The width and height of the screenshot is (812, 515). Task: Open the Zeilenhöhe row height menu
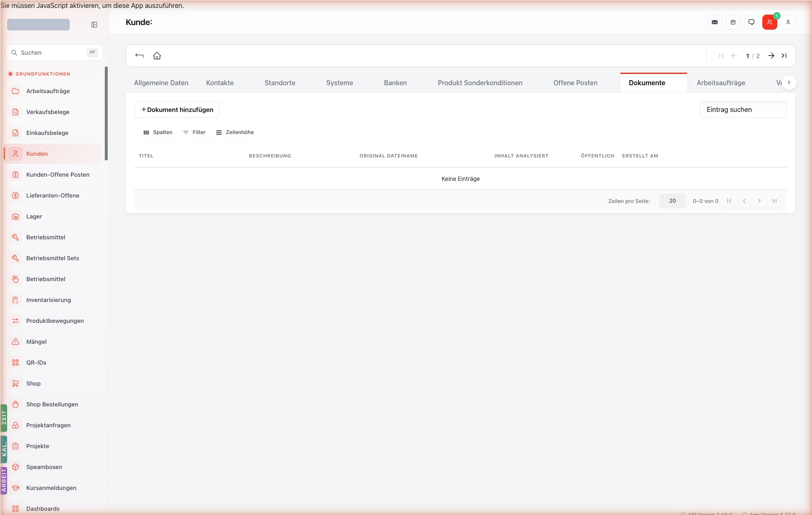coord(235,132)
